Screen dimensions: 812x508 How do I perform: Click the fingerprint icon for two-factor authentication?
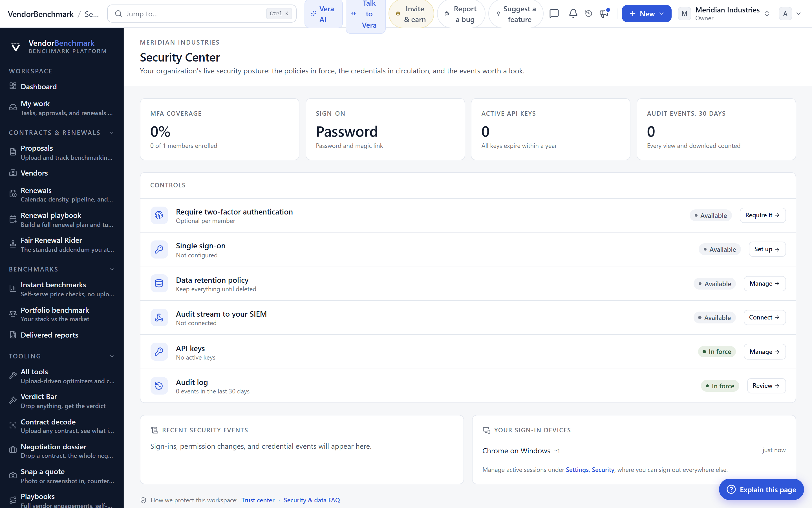[x=159, y=215]
